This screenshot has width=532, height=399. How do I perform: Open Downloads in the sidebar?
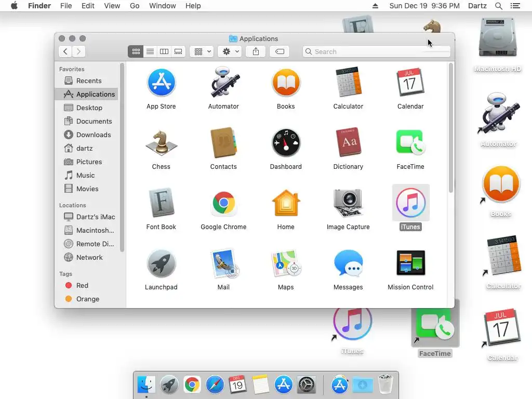(x=87, y=135)
